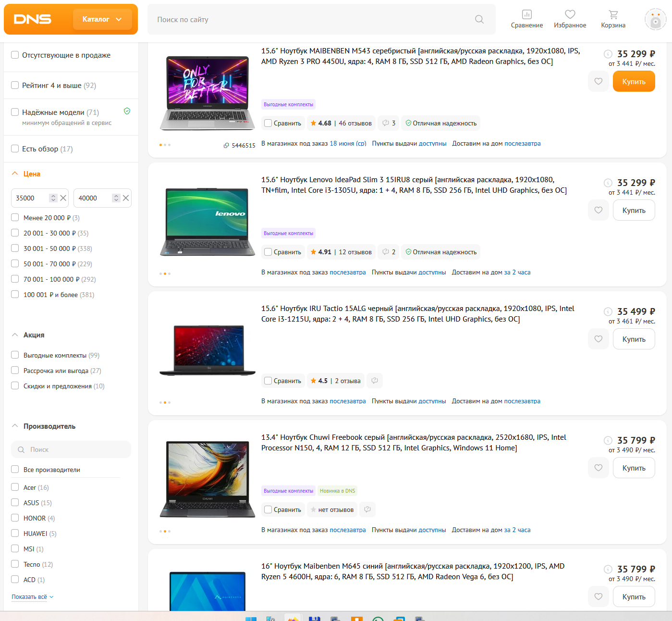The width and height of the screenshot is (672, 621).
Task: Enable the Acer manufacturer checkbox
Action: pyautogui.click(x=15, y=487)
